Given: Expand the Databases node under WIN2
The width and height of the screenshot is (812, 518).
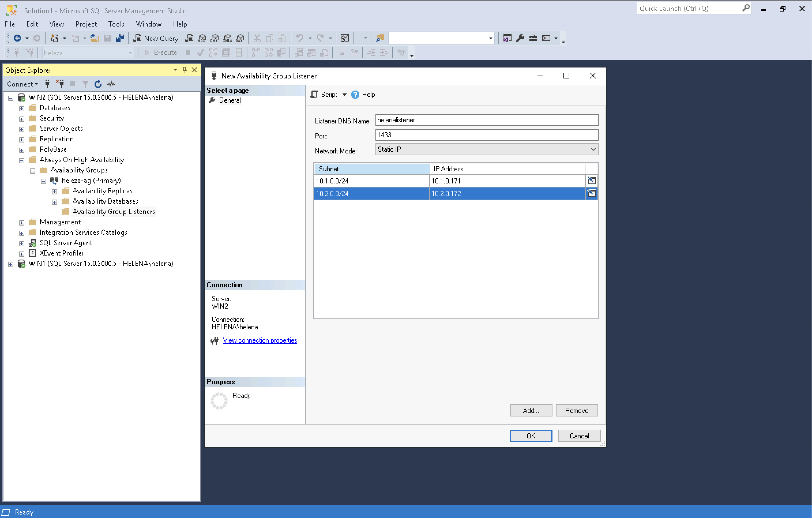Looking at the screenshot, I should (x=22, y=109).
